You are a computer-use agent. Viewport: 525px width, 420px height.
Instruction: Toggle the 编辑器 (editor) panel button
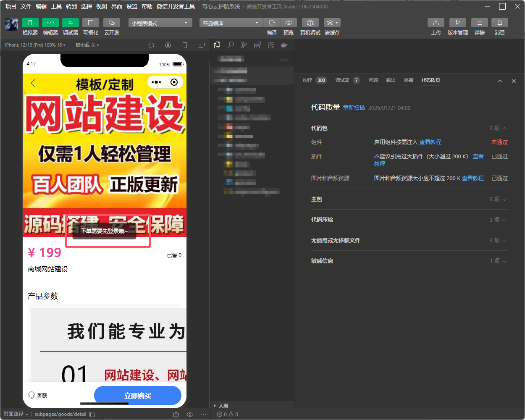(50, 23)
